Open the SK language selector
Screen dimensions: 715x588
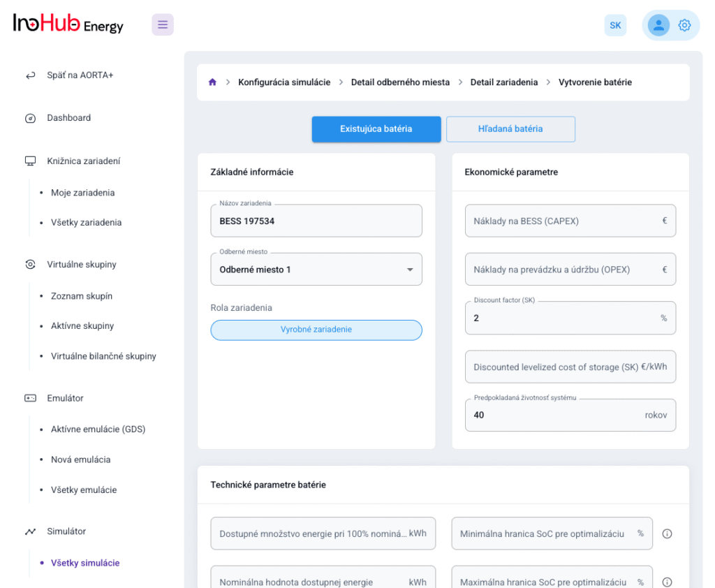(x=615, y=25)
